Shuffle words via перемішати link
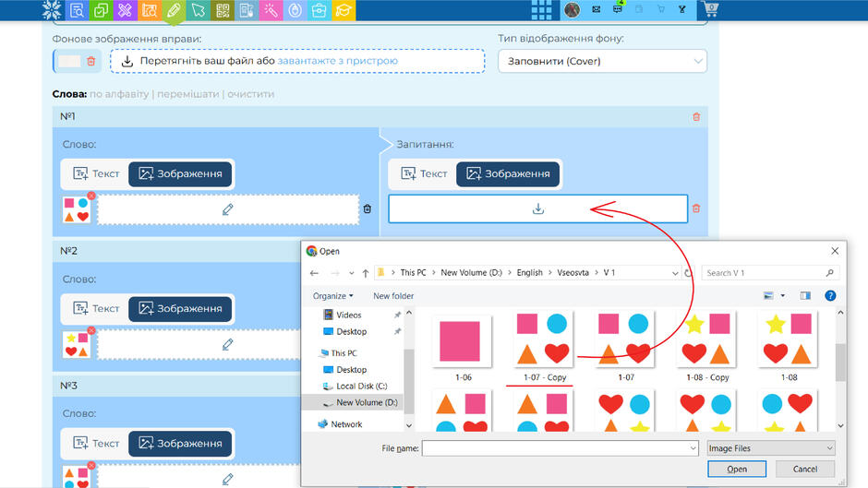Screen dimensions: 868x488 pyautogui.click(x=188, y=94)
